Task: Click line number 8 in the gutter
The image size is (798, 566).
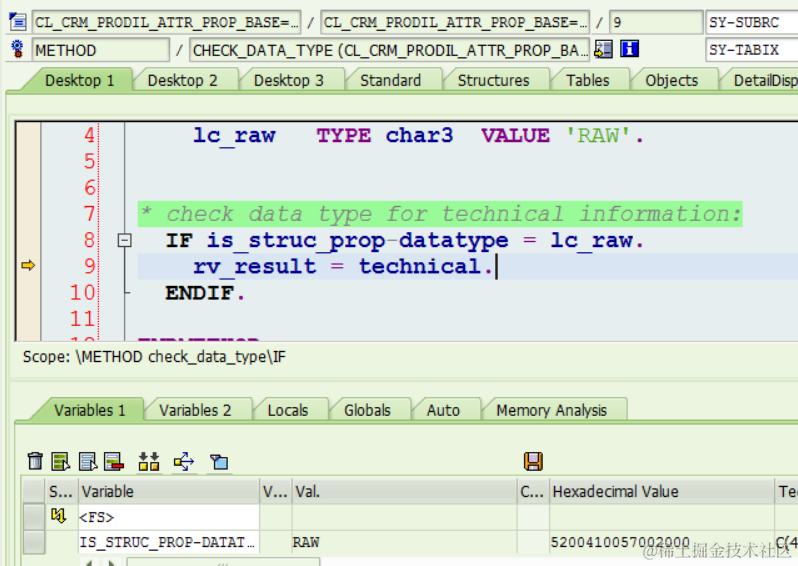Action: coord(89,240)
